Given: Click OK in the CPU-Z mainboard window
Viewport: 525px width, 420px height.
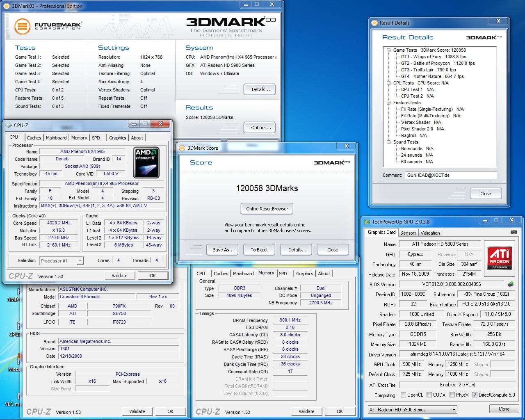Looking at the screenshot, I should [171, 411].
